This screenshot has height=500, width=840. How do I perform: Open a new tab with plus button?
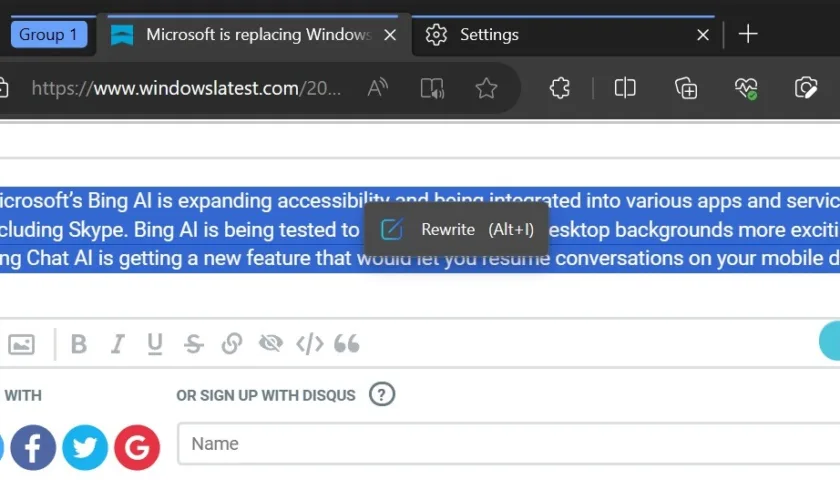click(x=748, y=34)
